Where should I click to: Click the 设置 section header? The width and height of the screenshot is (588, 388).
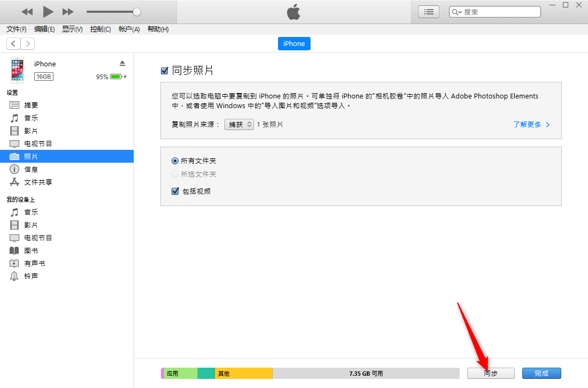coord(12,93)
